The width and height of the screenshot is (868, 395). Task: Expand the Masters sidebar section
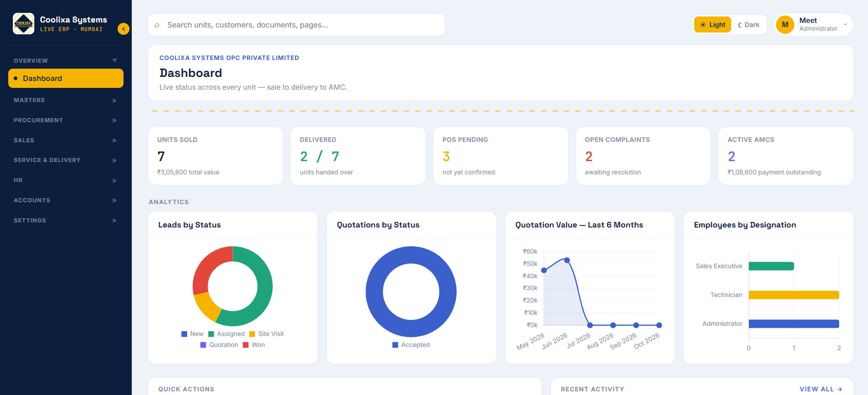coord(66,100)
